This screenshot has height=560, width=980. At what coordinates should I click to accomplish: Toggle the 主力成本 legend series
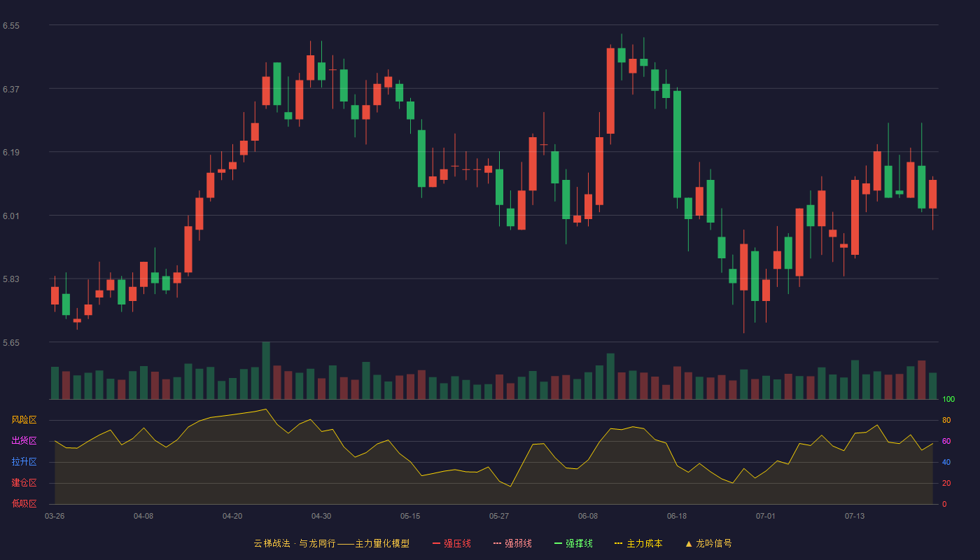pos(638,543)
